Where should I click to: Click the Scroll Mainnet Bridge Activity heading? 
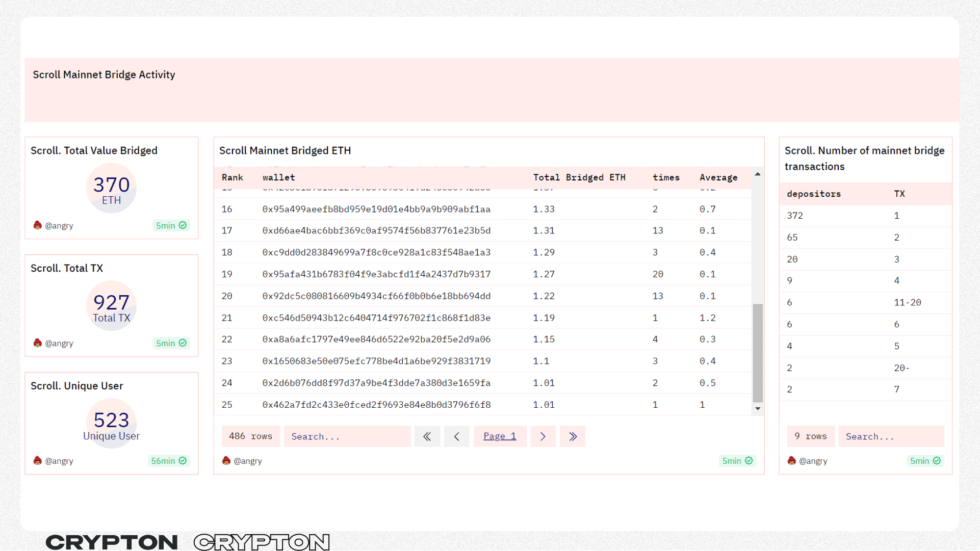(x=104, y=75)
